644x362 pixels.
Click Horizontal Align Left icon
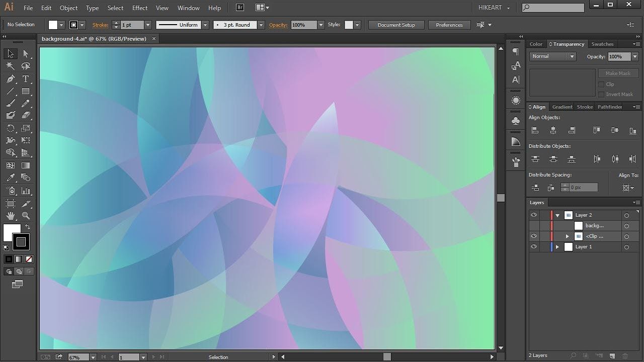click(x=535, y=130)
